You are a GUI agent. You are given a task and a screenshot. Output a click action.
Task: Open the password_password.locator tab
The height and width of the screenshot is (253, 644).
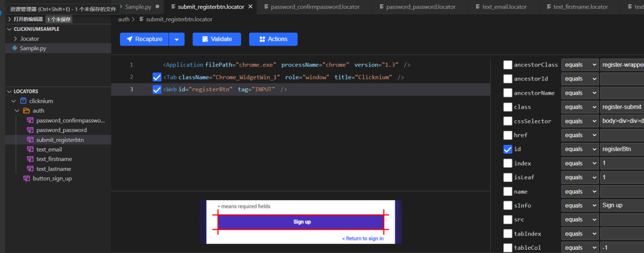coord(420,7)
